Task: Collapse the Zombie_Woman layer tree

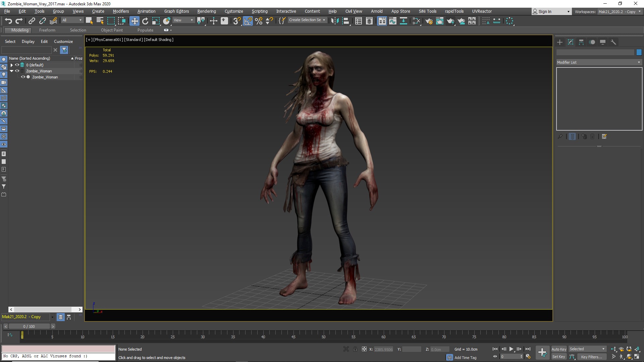Action: [x=11, y=71]
